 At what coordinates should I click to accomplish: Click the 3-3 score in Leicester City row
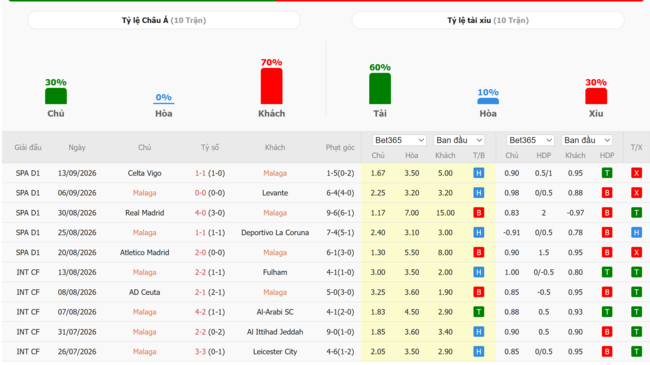point(200,352)
